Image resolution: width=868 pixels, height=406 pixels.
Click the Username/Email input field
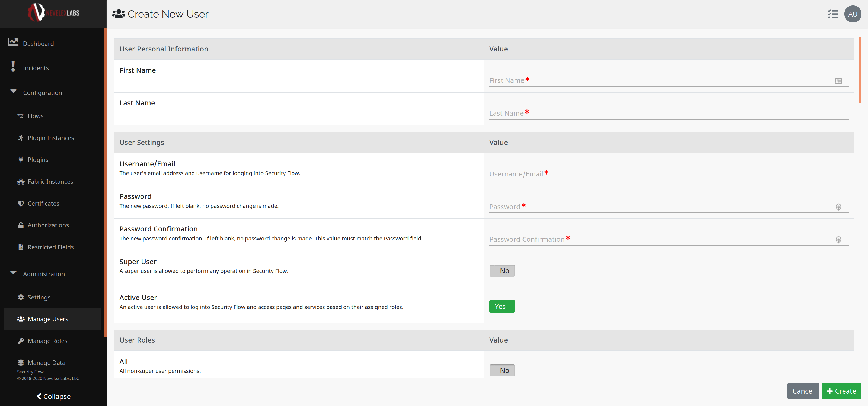[669, 174]
